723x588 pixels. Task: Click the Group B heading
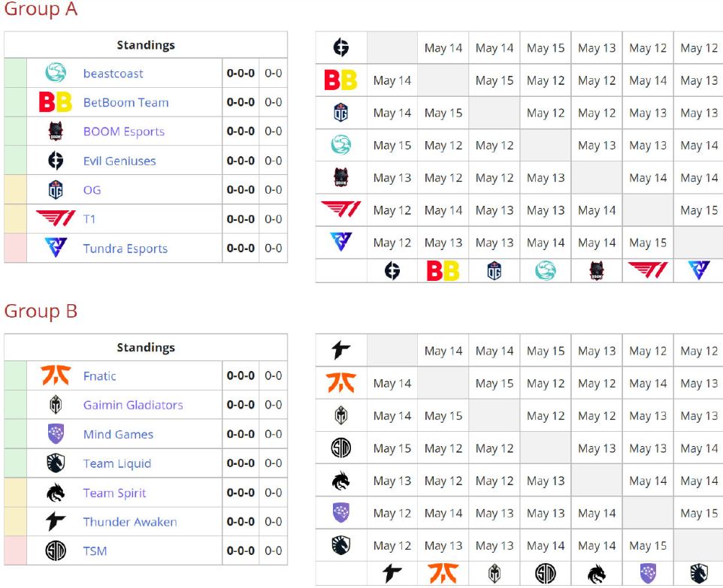pyautogui.click(x=41, y=311)
